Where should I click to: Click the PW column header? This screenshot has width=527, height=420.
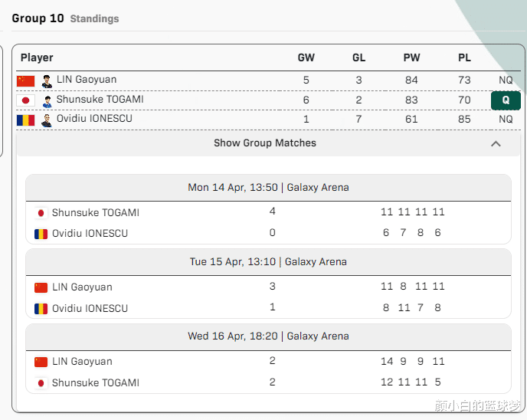[x=412, y=58]
